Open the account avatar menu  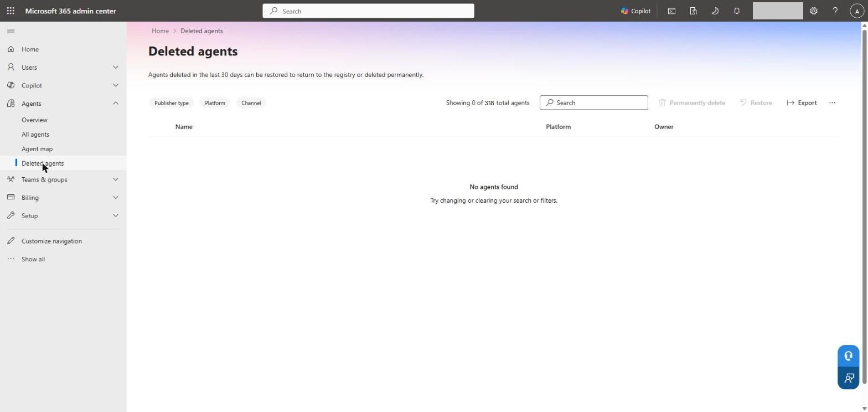(x=857, y=11)
